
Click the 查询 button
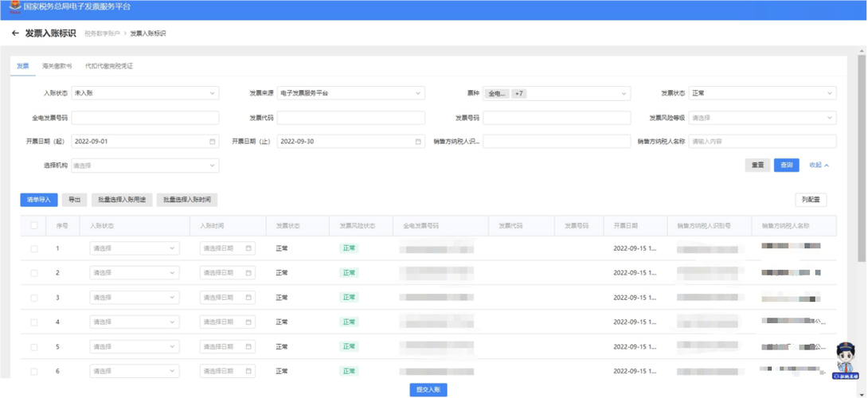click(786, 165)
